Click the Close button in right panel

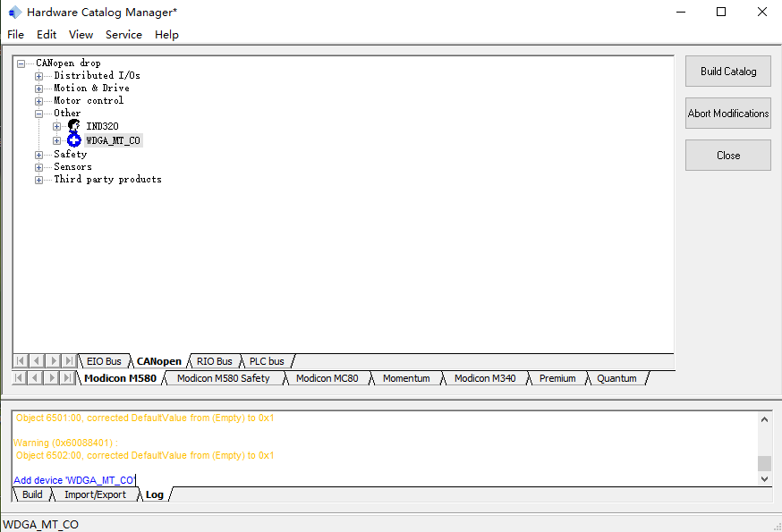tap(728, 155)
